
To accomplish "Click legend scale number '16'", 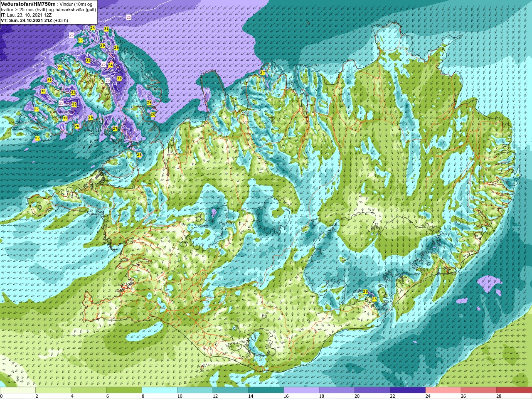I will tap(286, 396).
